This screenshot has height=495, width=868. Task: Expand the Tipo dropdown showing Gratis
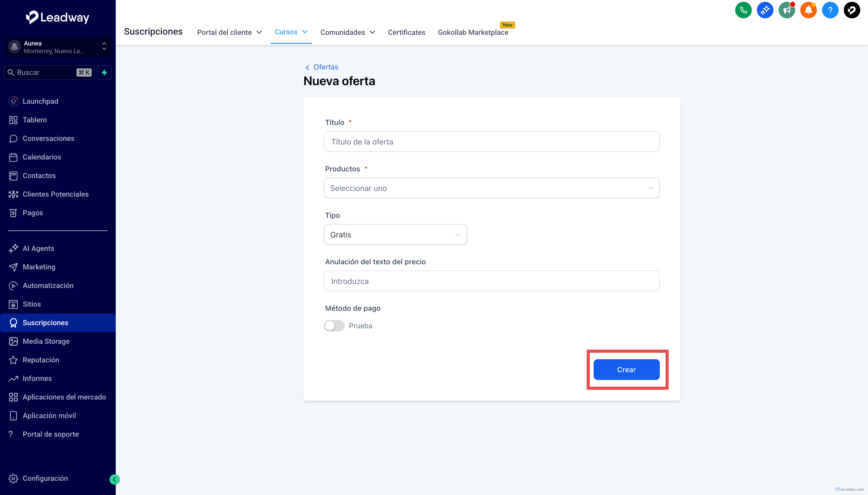point(395,235)
